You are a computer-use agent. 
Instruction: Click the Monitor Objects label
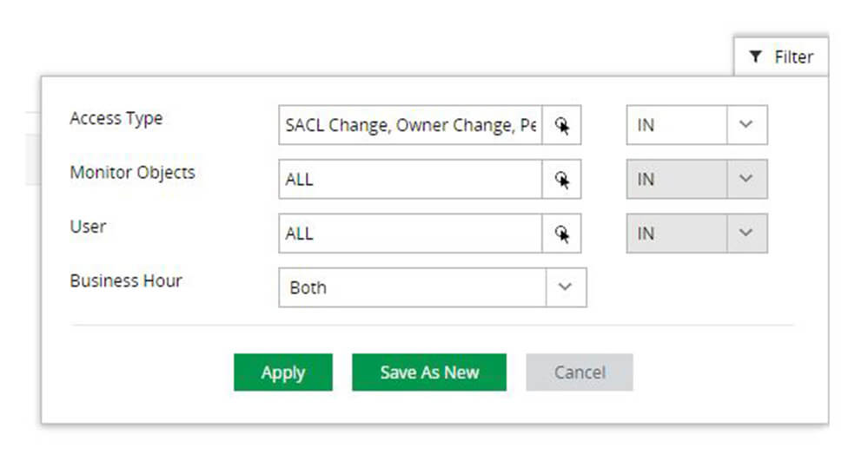coord(132,172)
